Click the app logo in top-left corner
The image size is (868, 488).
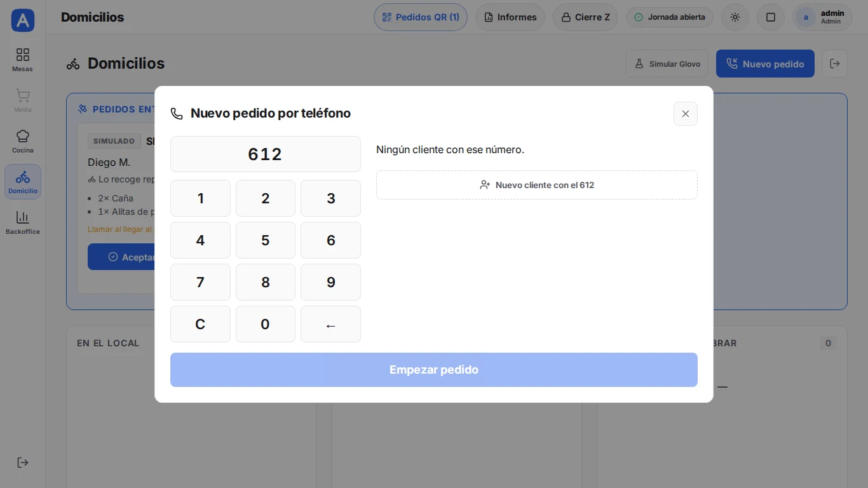pos(22,20)
